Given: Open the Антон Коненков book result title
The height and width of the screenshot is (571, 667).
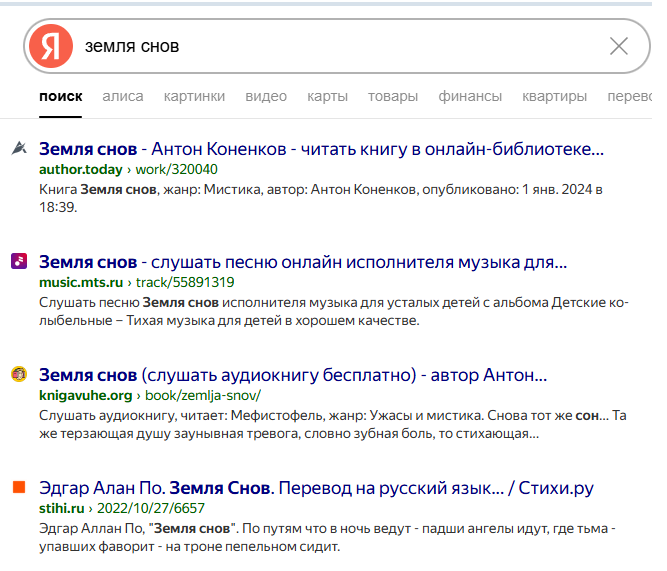Looking at the screenshot, I should click(x=321, y=149).
